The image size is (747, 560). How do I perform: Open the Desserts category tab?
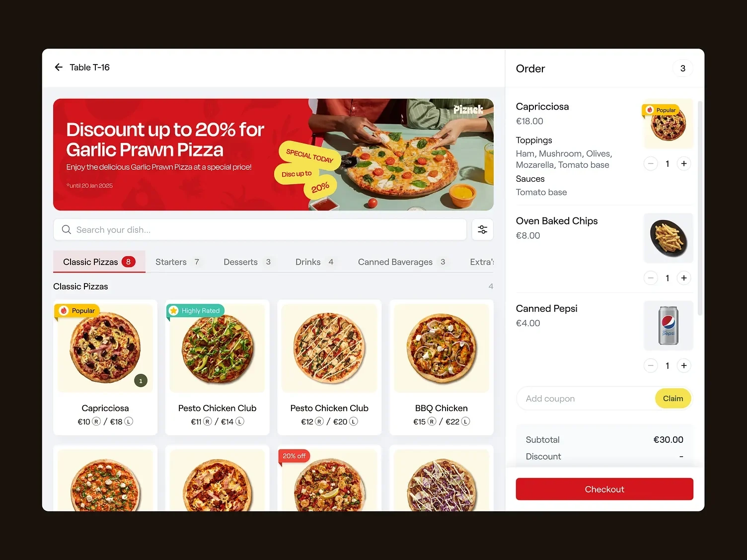click(x=247, y=262)
